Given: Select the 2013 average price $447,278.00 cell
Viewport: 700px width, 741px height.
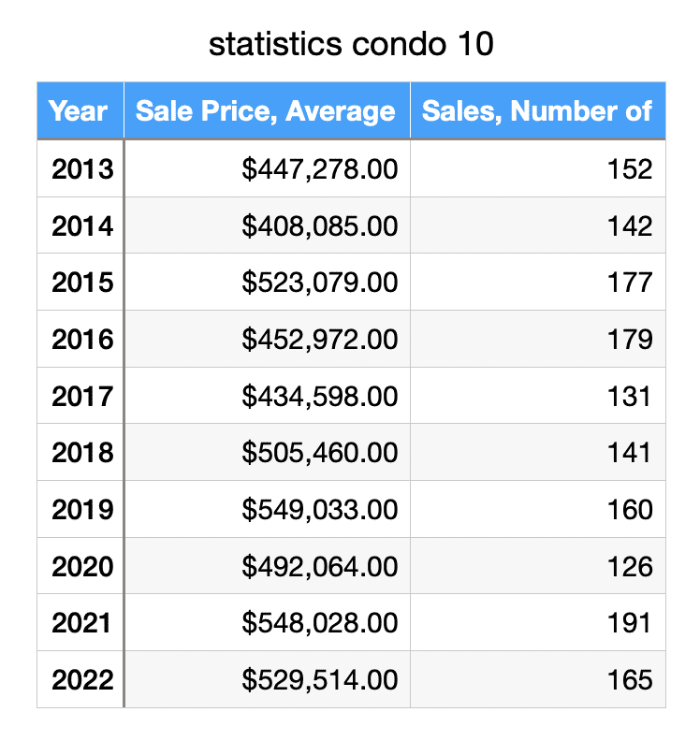Looking at the screenshot, I should pyautogui.click(x=319, y=169).
